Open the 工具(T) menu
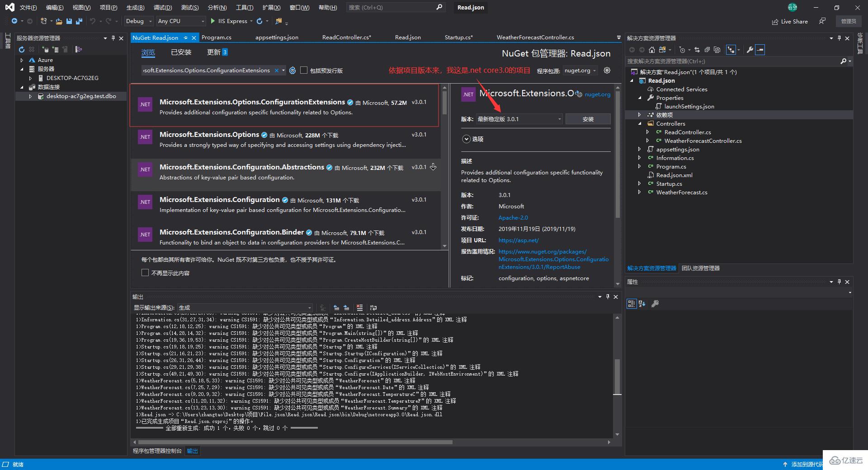 click(245, 8)
